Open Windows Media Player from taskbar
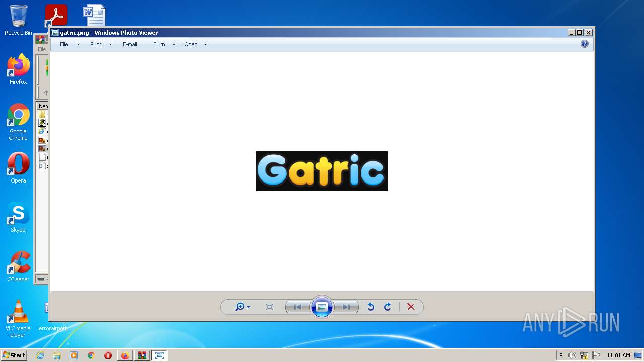Viewport: 644px width, 362px height. 74,355
